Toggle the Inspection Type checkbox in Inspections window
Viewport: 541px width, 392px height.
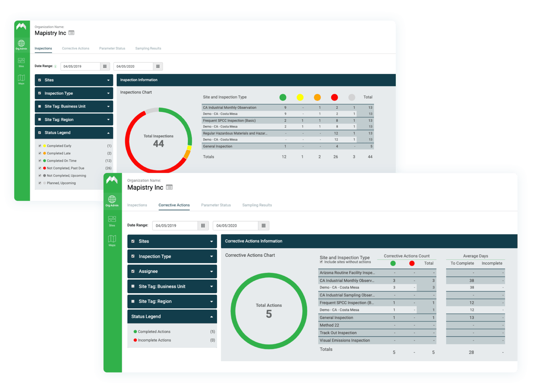click(40, 93)
